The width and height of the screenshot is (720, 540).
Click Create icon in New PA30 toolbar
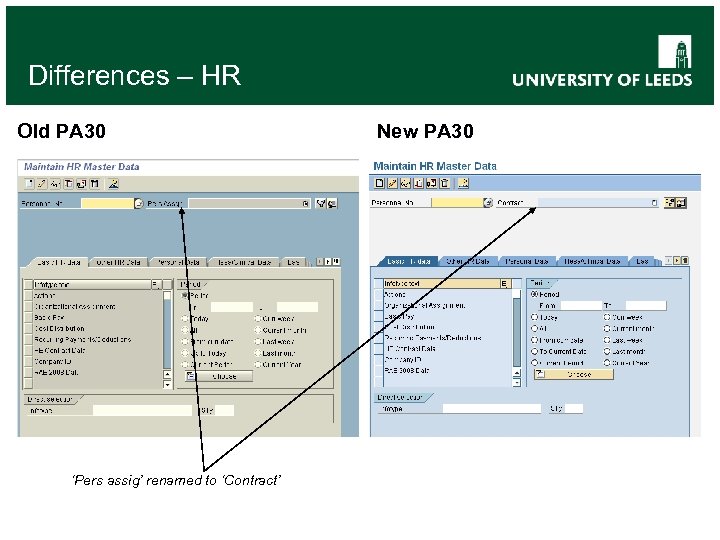(x=380, y=183)
